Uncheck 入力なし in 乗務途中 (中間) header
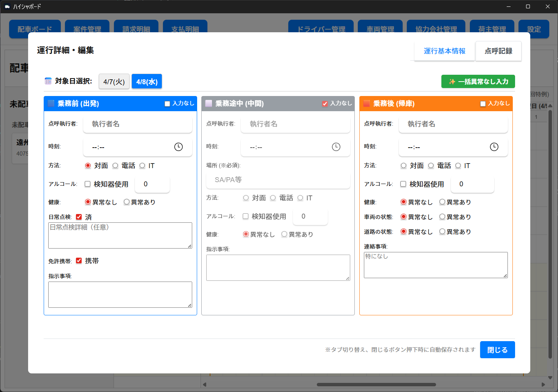Image resolution: width=558 pixels, height=392 pixels. [x=325, y=104]
